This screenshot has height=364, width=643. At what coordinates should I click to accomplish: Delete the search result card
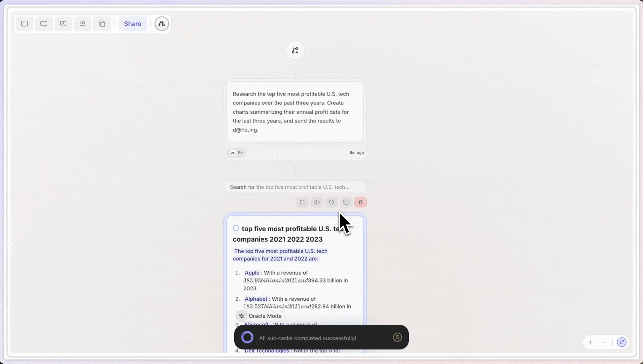360,202
